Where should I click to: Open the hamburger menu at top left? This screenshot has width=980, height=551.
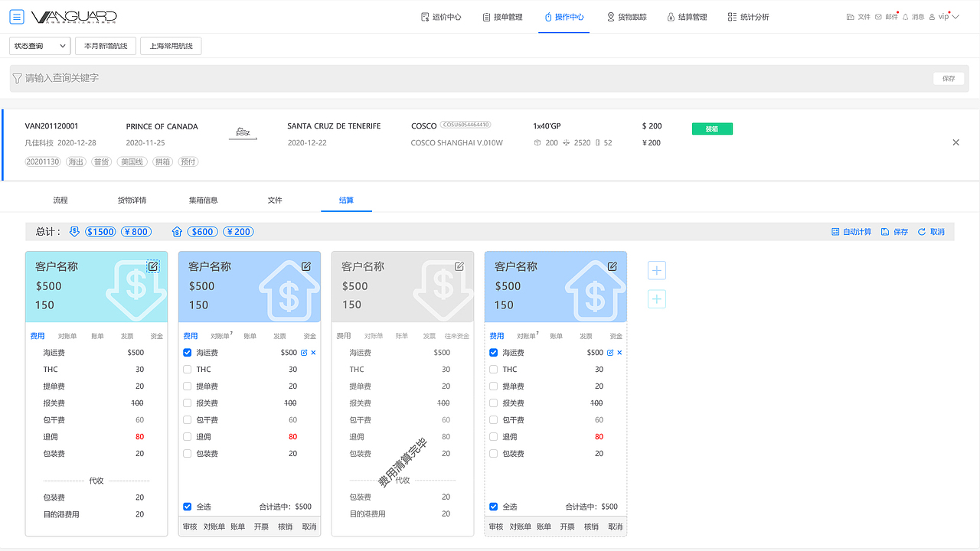[16, 15]
